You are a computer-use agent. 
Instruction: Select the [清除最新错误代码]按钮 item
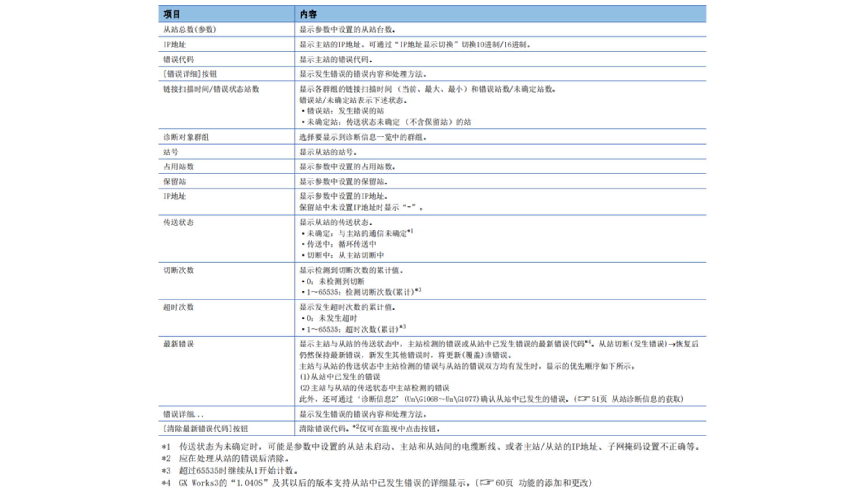point(206,429)
